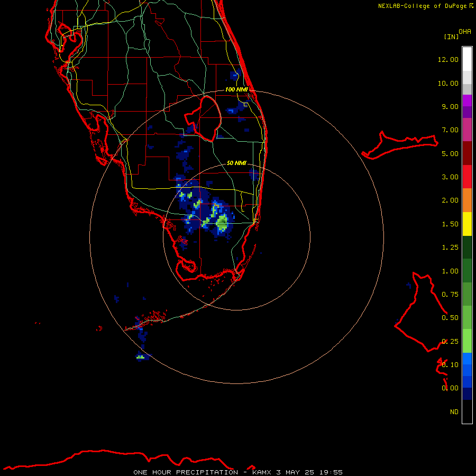Click the 3.00 legend value

tap(450, 177)
